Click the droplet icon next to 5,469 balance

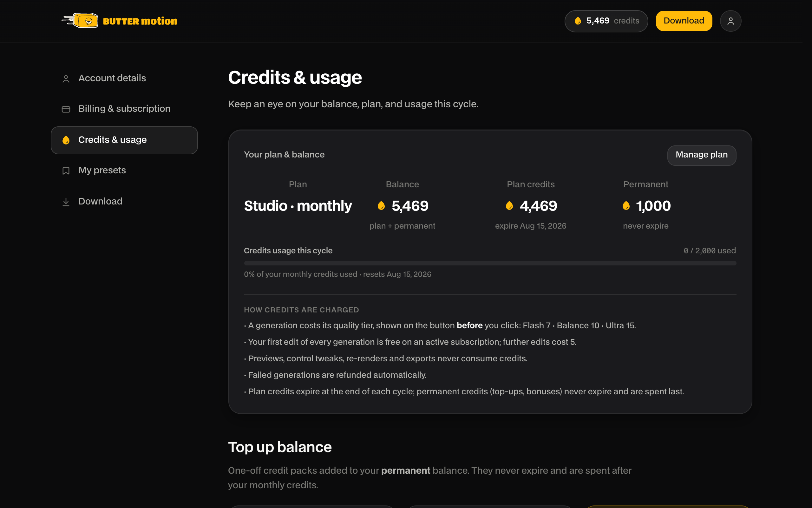[381, 206]
